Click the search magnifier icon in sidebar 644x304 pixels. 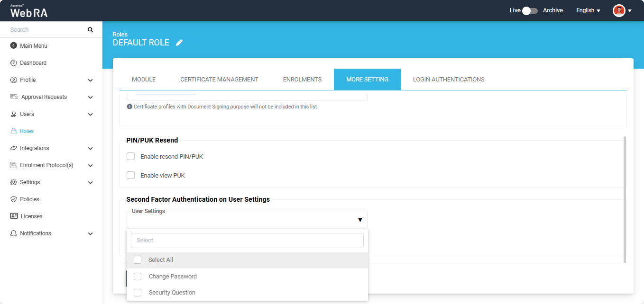91,30
